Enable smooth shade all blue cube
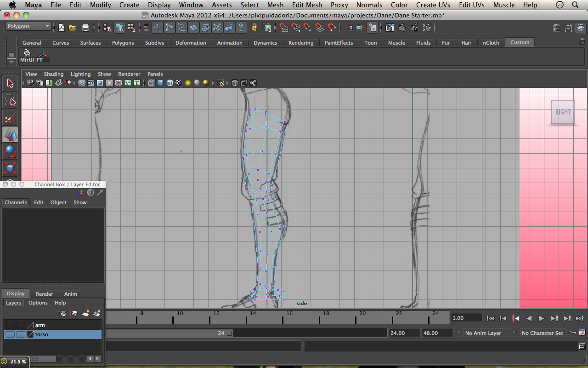Image resolution: width=588 pixels, height=368 pixels. (x=160, y=83)
